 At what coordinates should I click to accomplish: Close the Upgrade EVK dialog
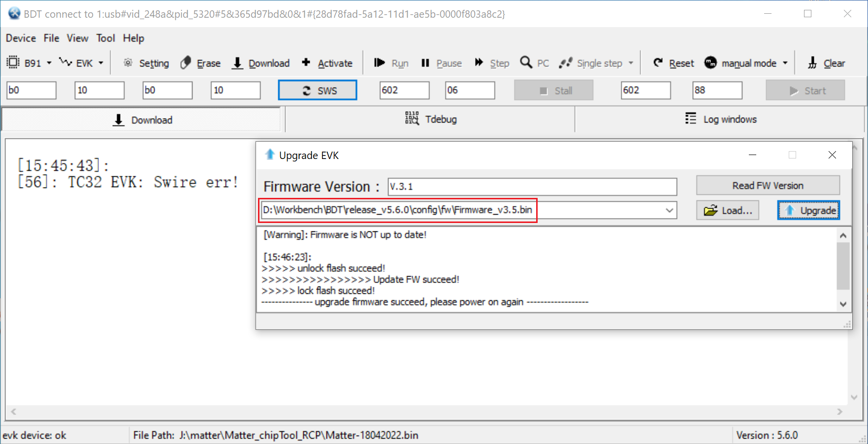pyautogui.click(x=832, y=155)
